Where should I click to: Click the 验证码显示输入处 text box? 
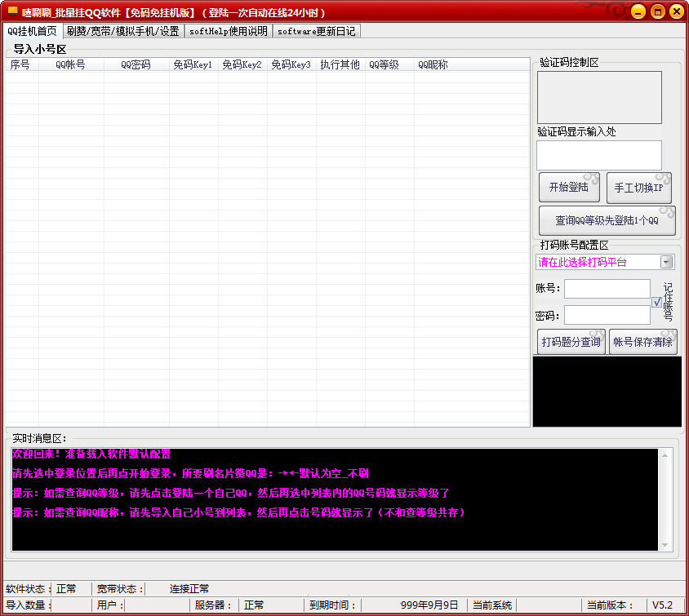pyautogui.click(x=598, y=155)
